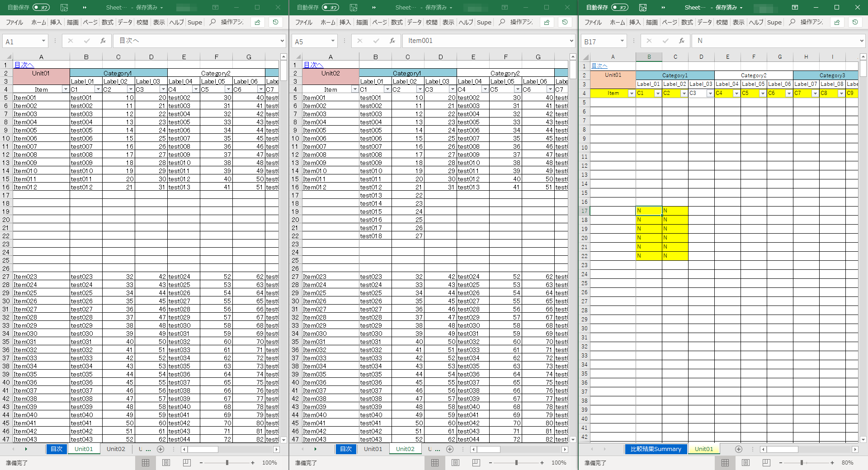This screenshot has height=470, width=868.
Task: Open the 数式 ribbon tab in the right window
Action: [x=687, y=22]
